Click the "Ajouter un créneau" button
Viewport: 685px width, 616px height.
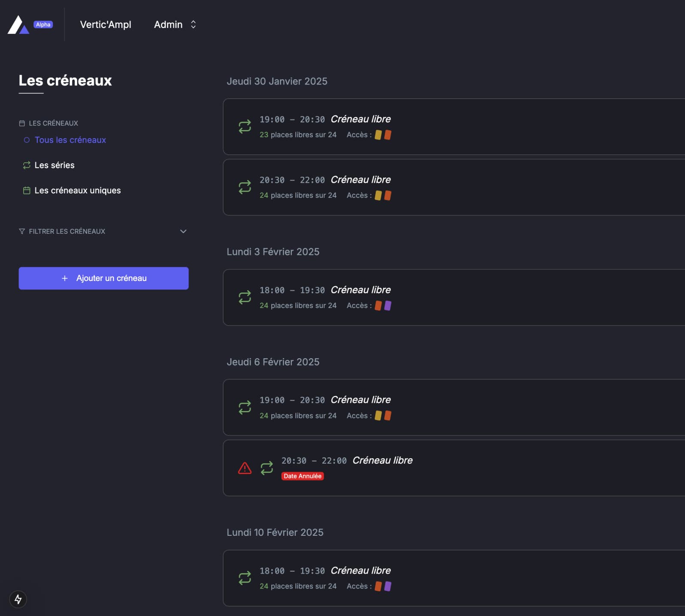pyautogui.click(x=103, y=278)
